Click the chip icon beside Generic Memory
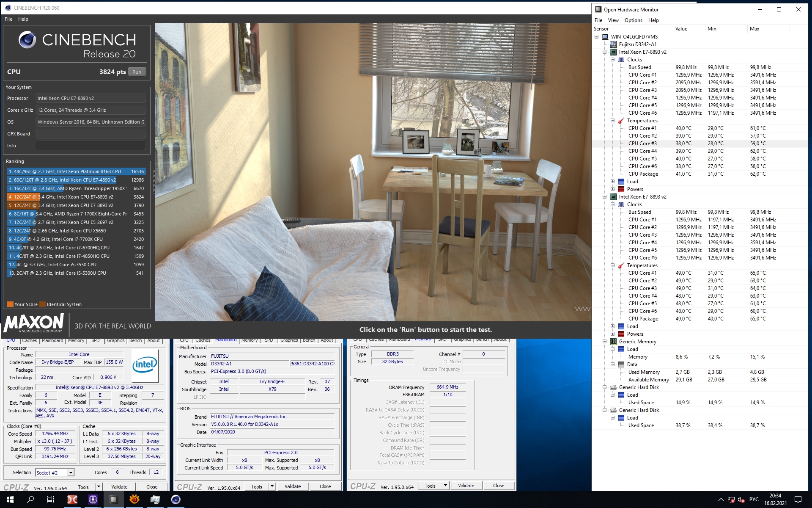Screen dimensions: 812x508 coord(613,342)
